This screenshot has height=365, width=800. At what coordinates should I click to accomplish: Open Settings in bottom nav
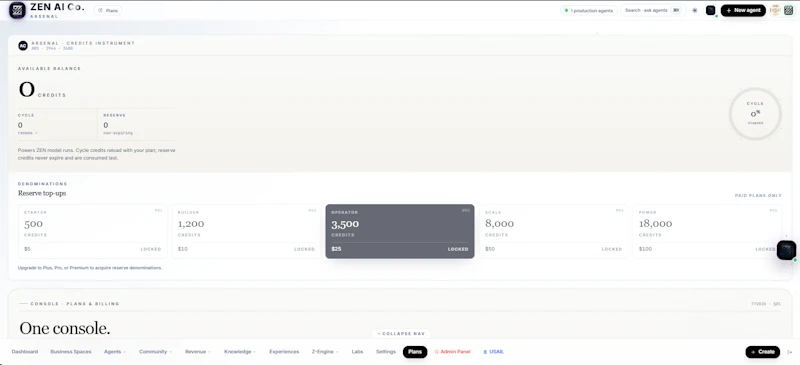coord(386,352)
